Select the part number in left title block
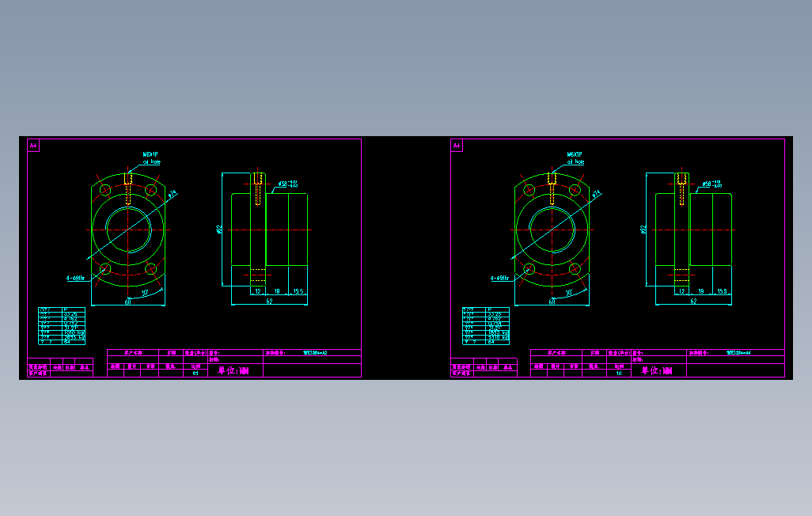Viewport: 812px width, 516px height. coord(315,353)
